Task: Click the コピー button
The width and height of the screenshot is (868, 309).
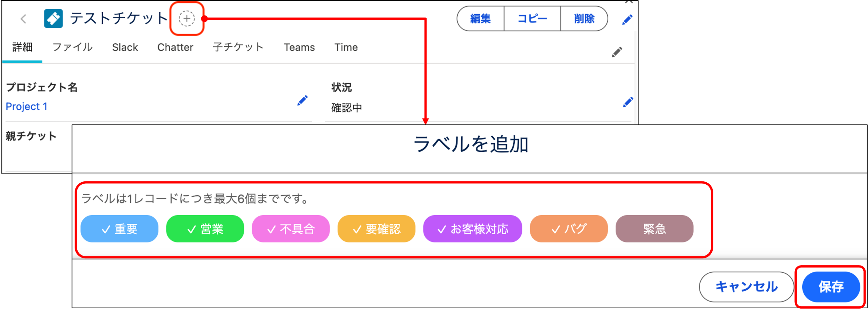Action: pos(532,19)
